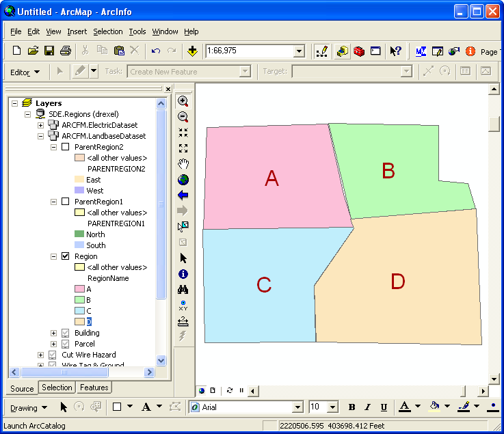Switch to the Features tab
The width and height of the screenshot is (504, 434).
coord(94,388)
